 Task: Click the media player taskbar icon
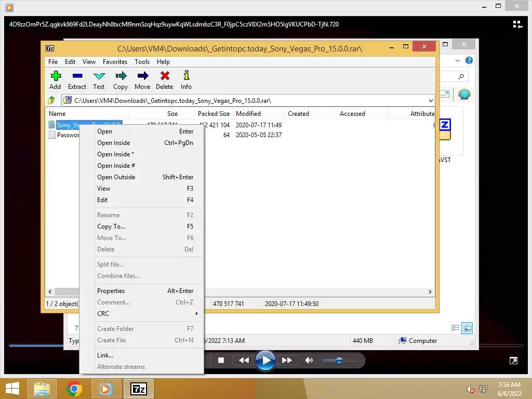pyautogui.click(x=105, y=389)
